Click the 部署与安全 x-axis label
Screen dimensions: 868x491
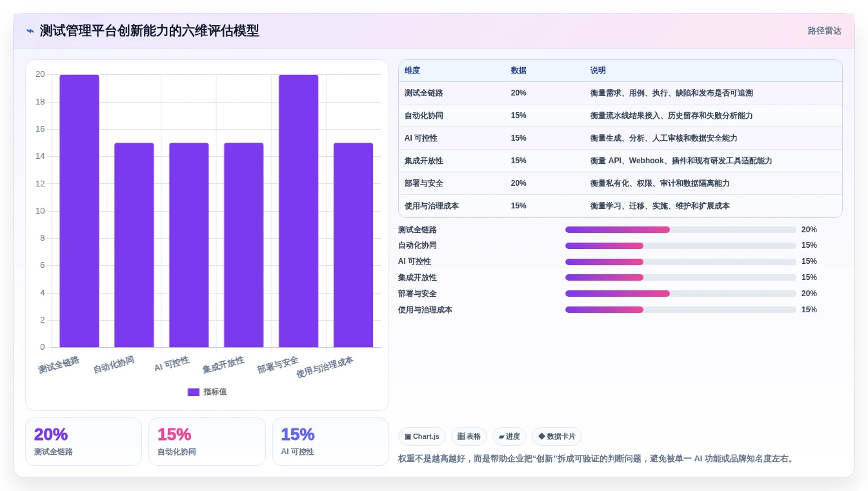point(278,365)
